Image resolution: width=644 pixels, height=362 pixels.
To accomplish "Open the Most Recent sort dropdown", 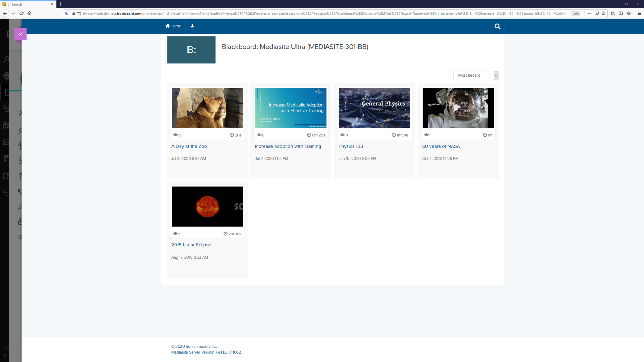I will click(476, 75).
